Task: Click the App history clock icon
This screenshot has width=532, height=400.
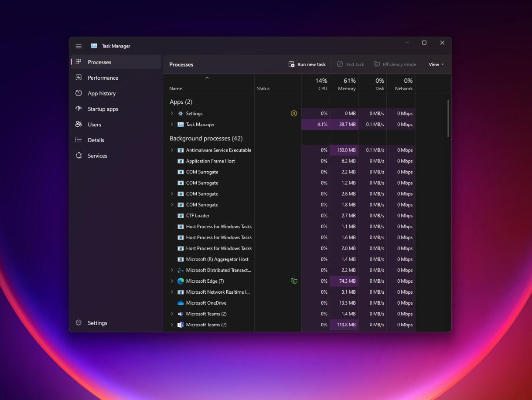Action: (78, 93)
